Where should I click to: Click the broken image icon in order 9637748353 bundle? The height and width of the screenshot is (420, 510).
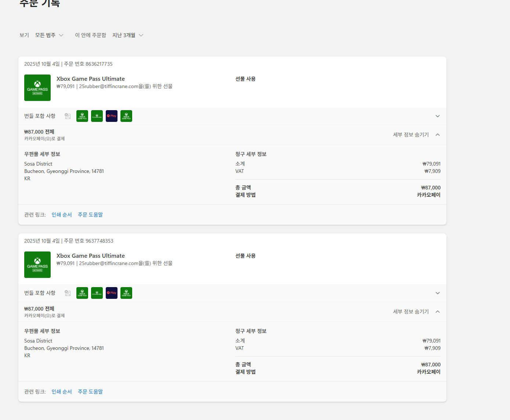68,293
